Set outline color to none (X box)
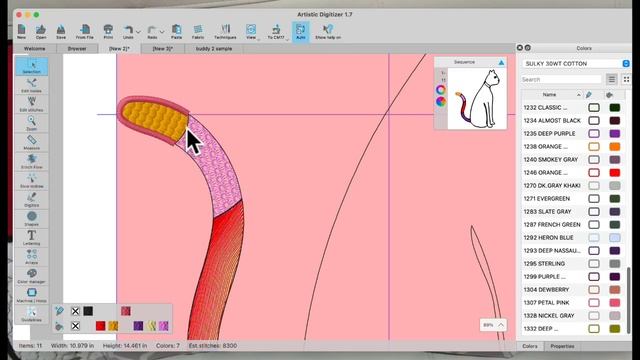This screenshot has width=640, height=360. click(75, 311)
